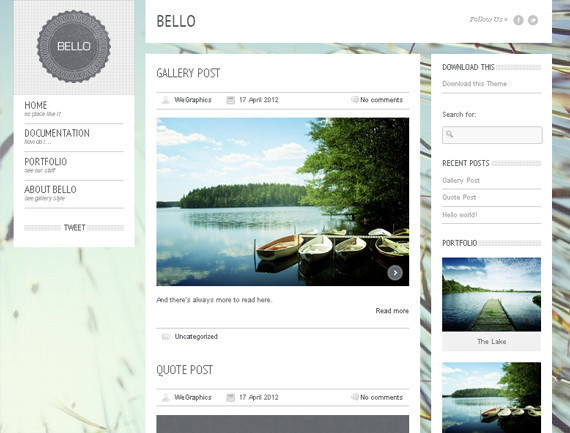Open the Quote Post recent post link

[x=459, y=197]
